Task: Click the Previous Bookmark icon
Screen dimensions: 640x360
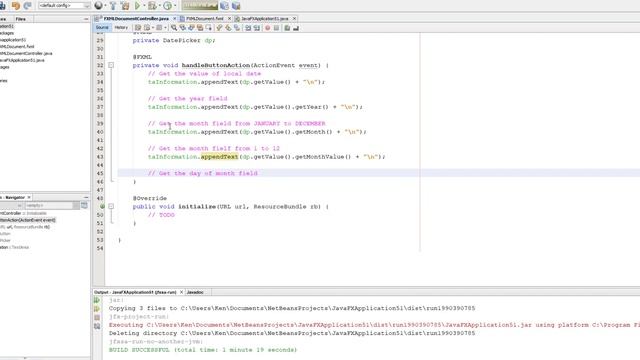Action: coord(219,28)
